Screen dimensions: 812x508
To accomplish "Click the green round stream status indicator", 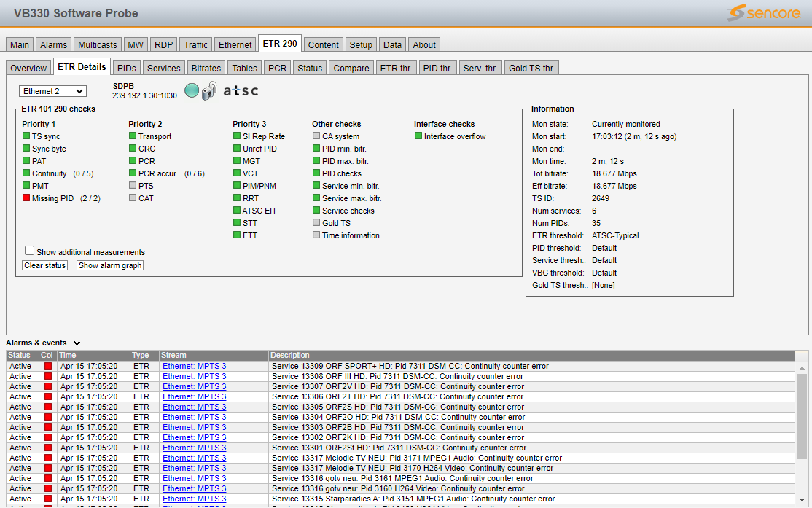I will tap(192, 90).
